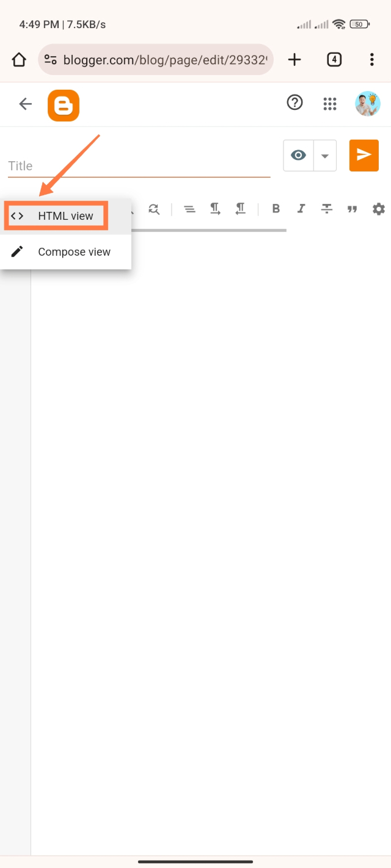Toggle the page preview eye icon
This screenshot has height=868, width=391.
(x=298, y=155)
